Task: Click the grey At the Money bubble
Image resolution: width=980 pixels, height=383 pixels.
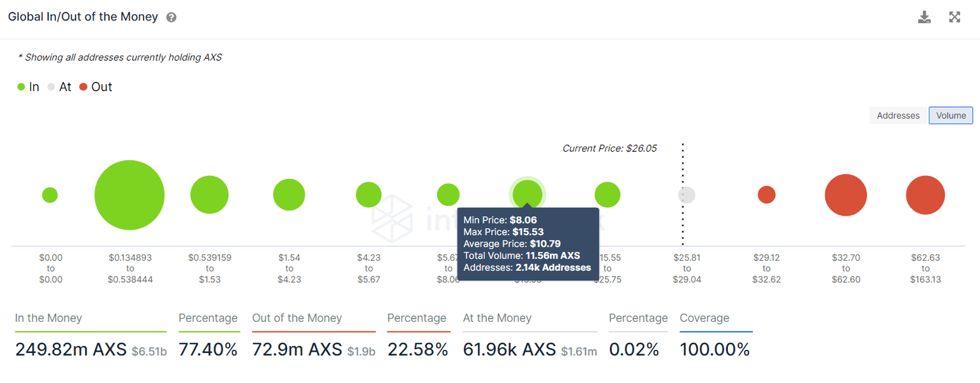Action: point(687,195)
